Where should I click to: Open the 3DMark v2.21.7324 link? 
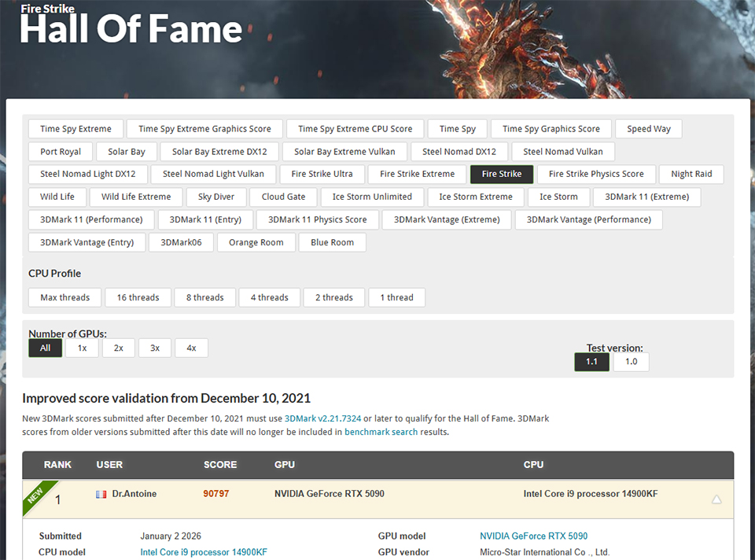(323, 418)
